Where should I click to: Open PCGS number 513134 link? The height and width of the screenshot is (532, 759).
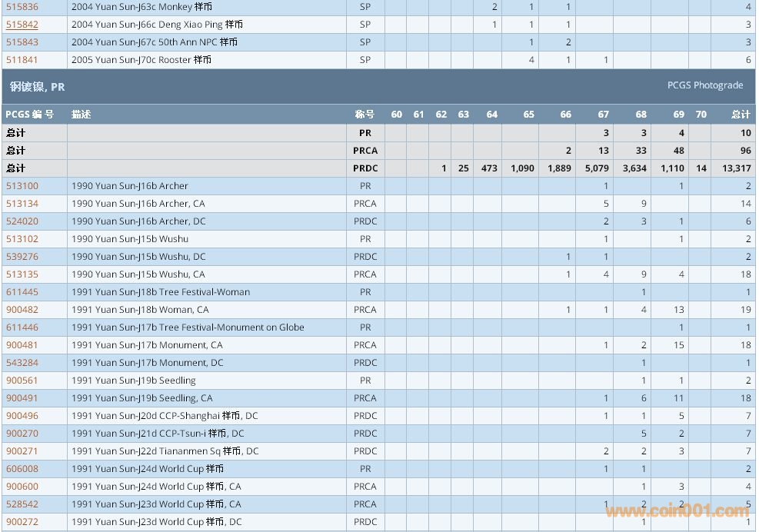[x=22, y=204]
